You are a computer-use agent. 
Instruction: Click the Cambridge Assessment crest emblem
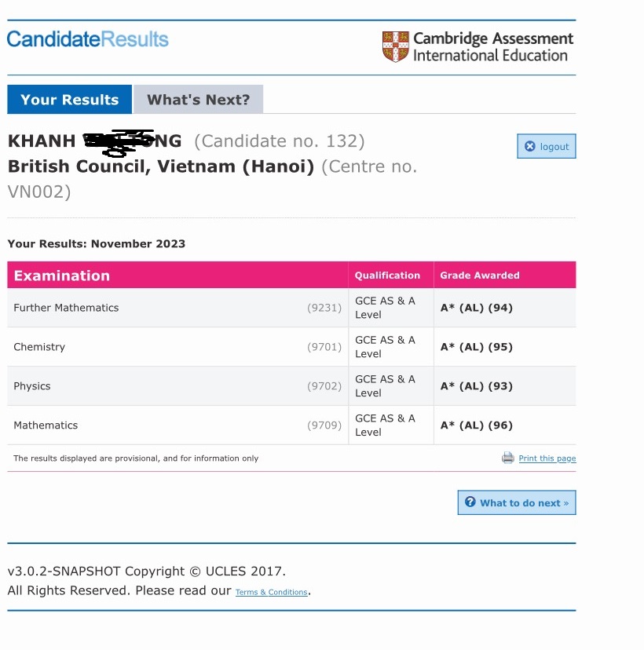(x=395, y=47)
